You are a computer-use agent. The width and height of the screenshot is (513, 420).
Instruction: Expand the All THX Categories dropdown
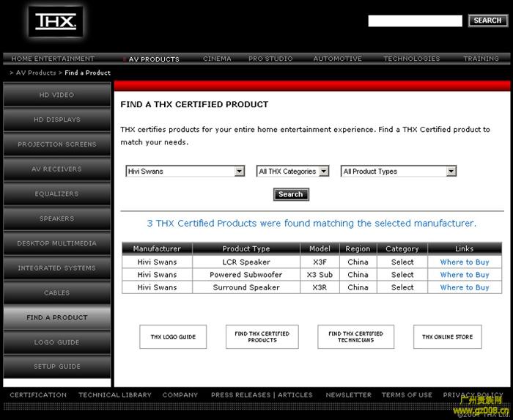[x=292, y=171]
